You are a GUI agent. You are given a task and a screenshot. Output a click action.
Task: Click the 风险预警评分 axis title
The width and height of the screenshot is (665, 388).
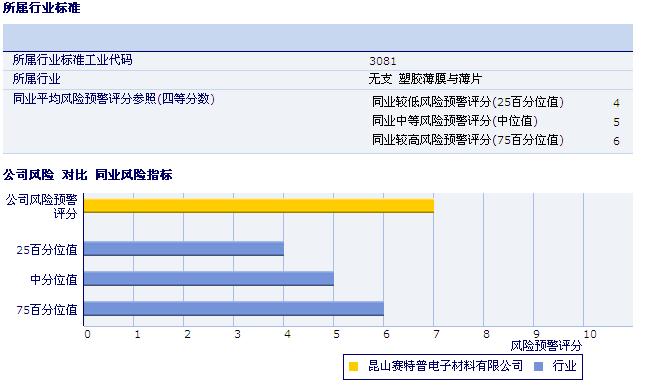pyautogui.click(x=546, y=346)
